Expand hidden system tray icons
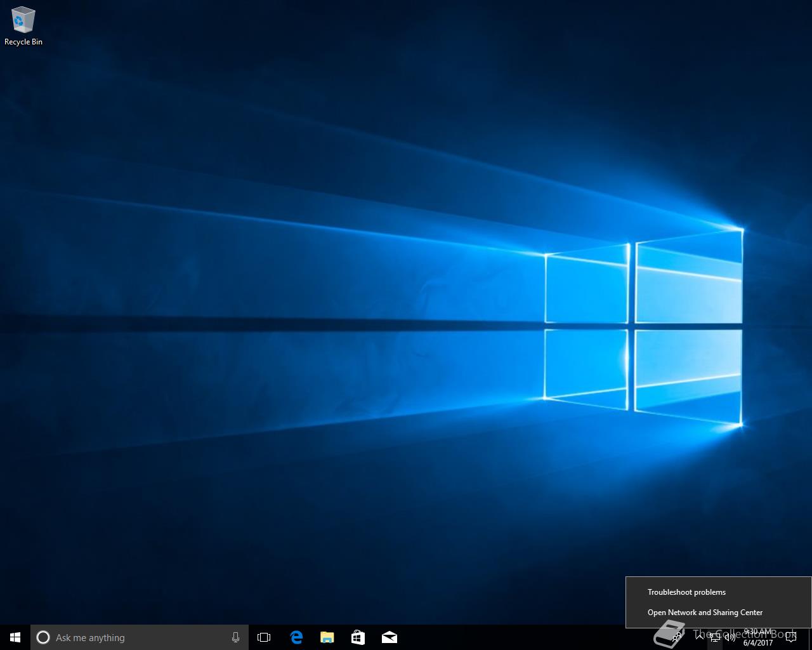 tap(700, 637)
